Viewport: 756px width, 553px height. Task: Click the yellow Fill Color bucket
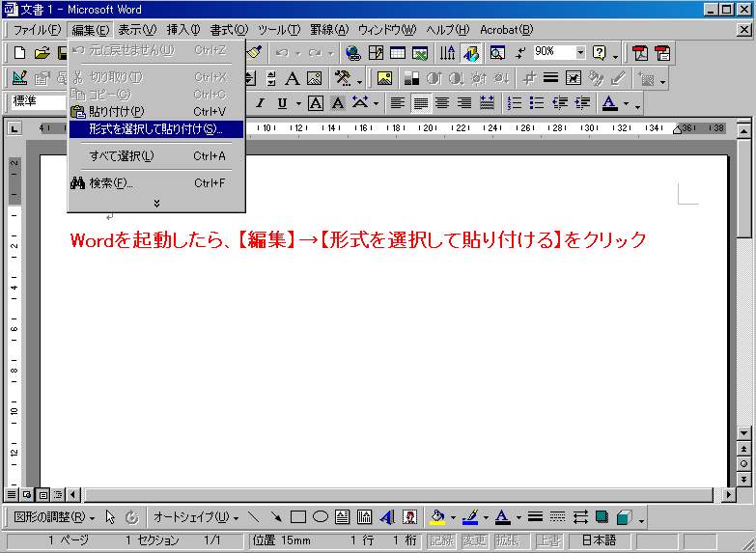[437, 517]
